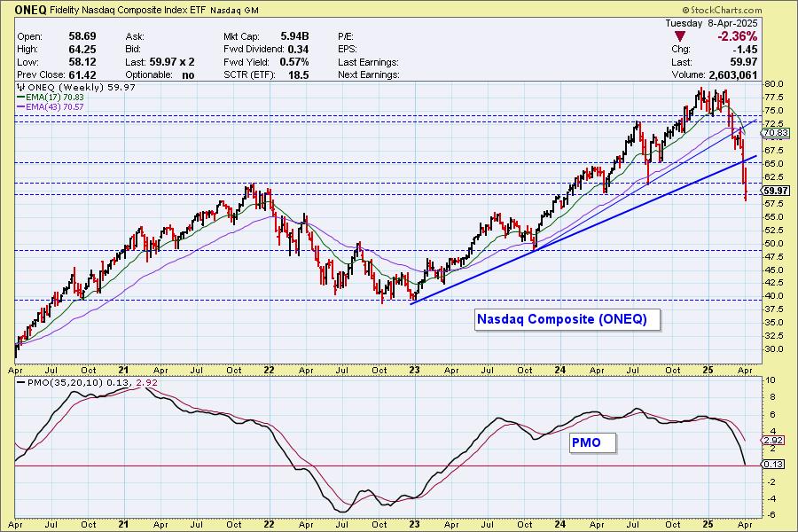Click the 80.0 price axis label

click(773, 84)
